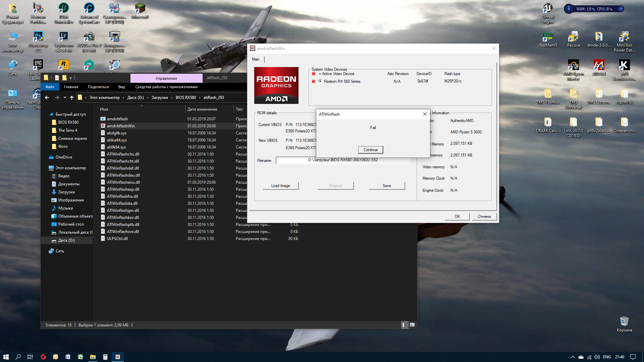Go up one folder with the up arrow
Image resolution: width=644 pixels, height=362 pixels.
click(x=71, y=98)
